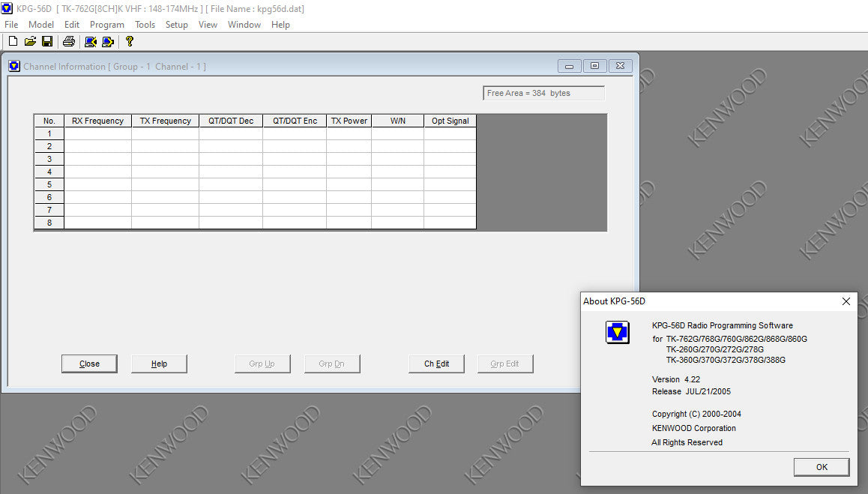
Task: Select row header number 4
Action: pyautogui.click(x=49, y=172)
